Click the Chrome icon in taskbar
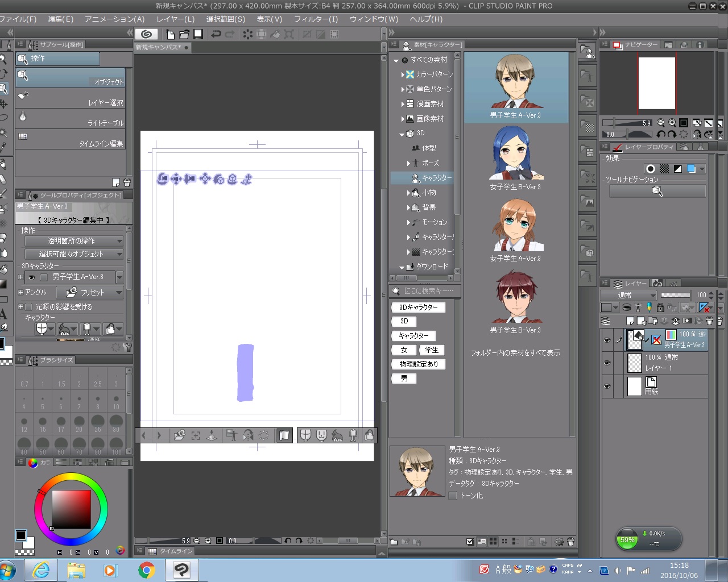 146,570
